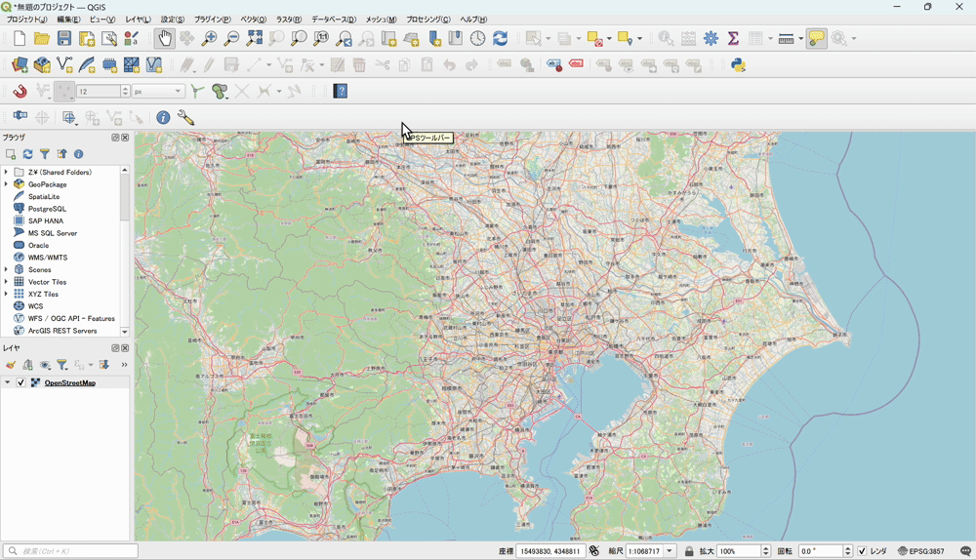
Task: Expand the Scenes tree node
Action: coord(6,269)
